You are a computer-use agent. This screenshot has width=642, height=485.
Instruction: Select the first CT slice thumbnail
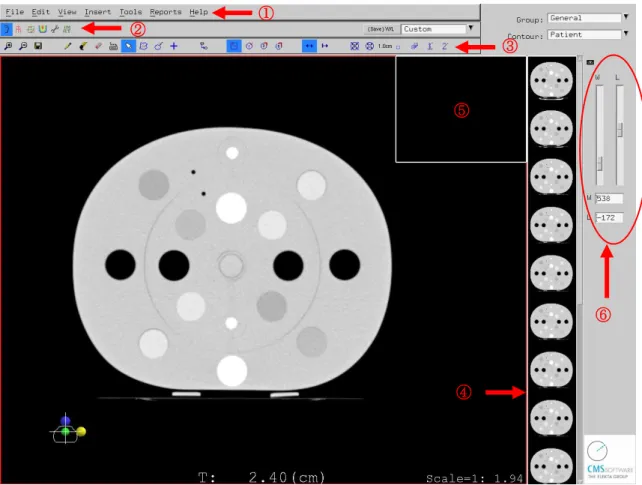[551, 80]
